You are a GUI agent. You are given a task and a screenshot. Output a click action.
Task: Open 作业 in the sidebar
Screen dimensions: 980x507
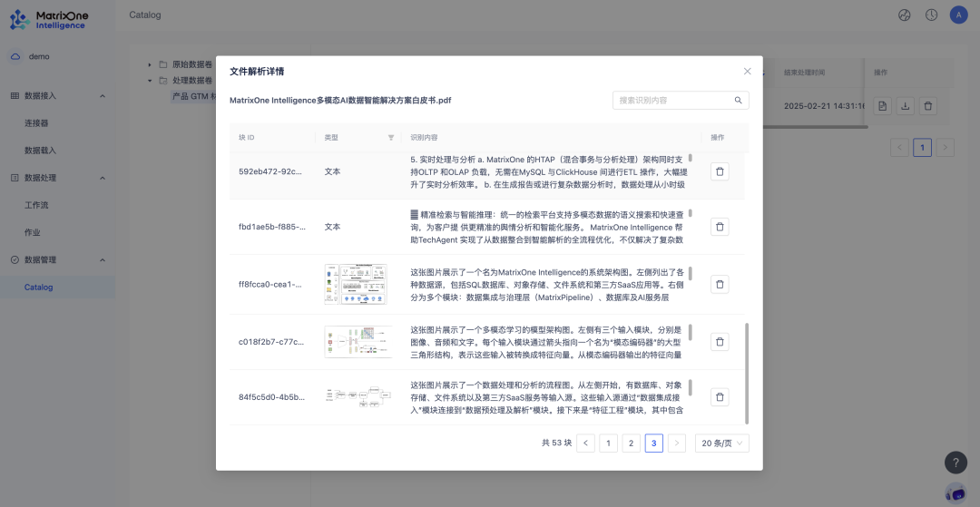pos(33,232)
